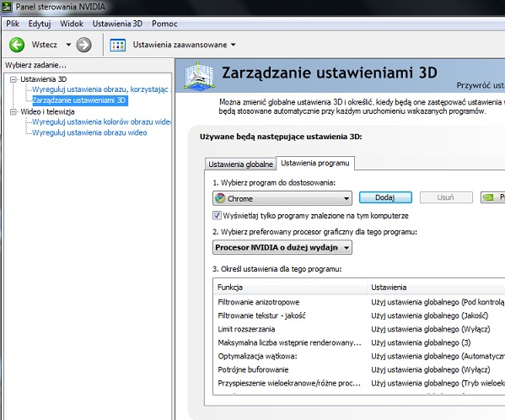
Task: Open the Widok menu
Action: point(72,24)
